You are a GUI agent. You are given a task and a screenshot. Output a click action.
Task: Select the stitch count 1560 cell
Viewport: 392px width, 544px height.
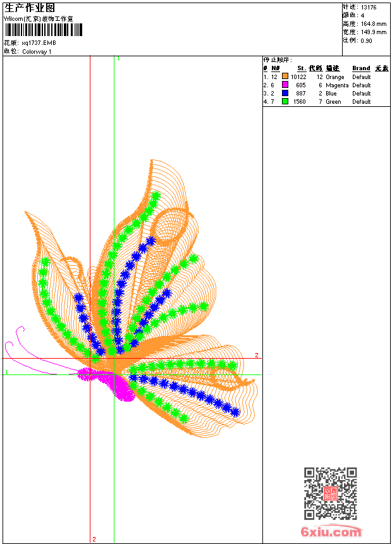point(300,102)
